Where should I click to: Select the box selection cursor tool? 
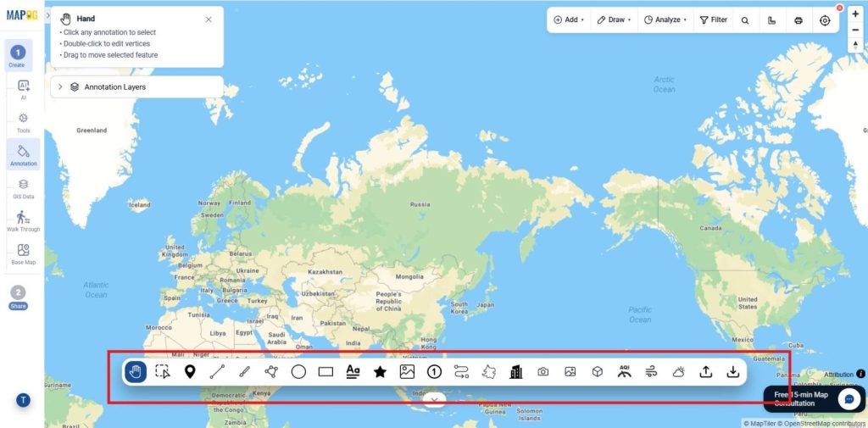[x=163, y=371]
